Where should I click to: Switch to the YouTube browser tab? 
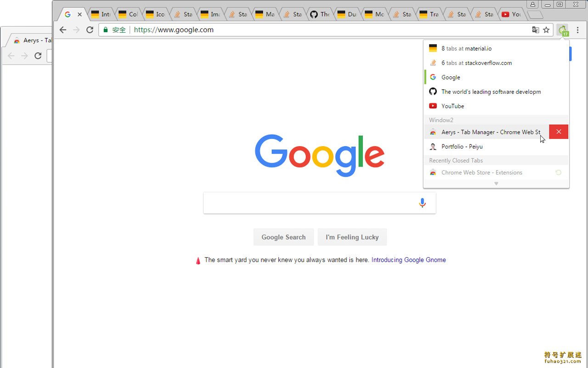coord(512,15)
